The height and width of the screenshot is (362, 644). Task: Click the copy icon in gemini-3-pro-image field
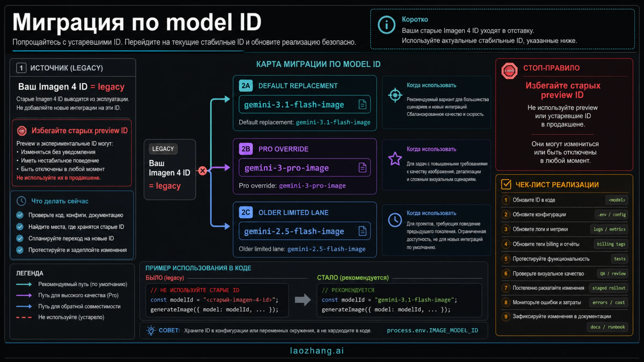pyautogui.click(x=362, y=168)
